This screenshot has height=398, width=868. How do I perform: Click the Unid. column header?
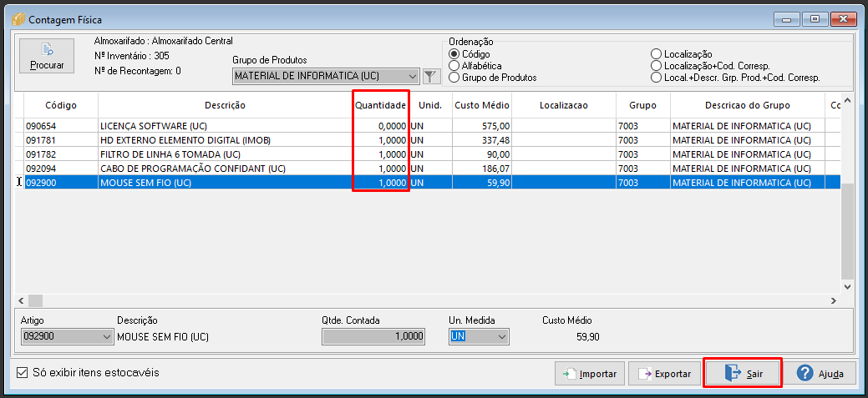click(431, 105)
